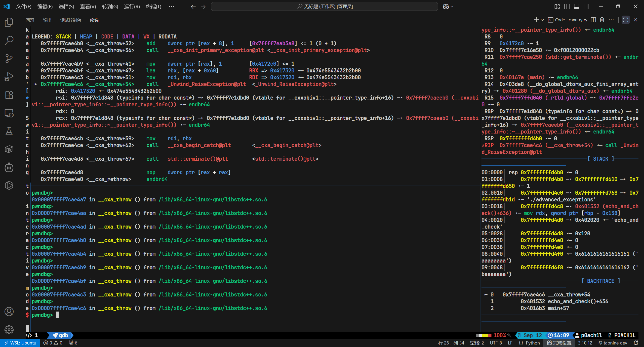Viewport: 644px width, 347px height.
Task: Switch to the 调试控制台 tab
Action: click(71, 20)
